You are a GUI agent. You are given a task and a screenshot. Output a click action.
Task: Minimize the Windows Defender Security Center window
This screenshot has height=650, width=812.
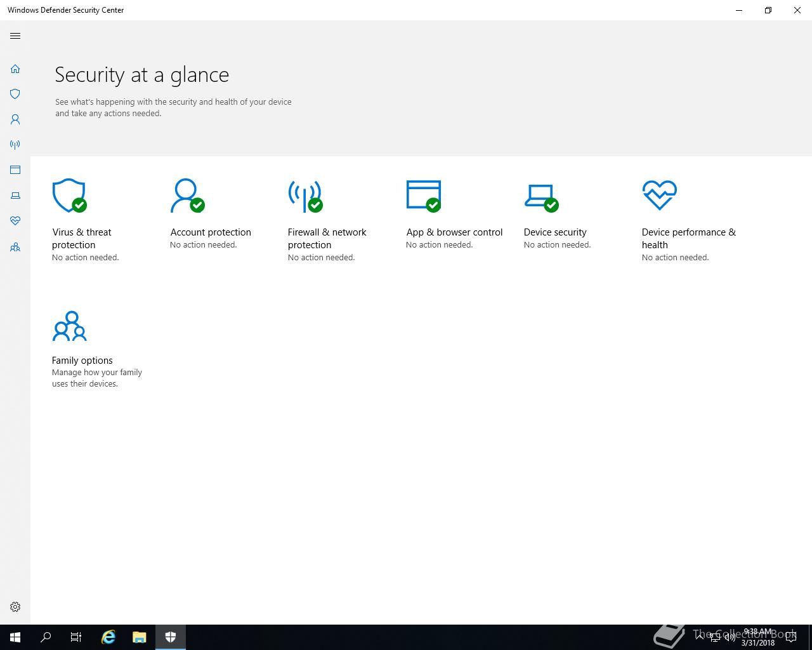[x=739, y=10]
